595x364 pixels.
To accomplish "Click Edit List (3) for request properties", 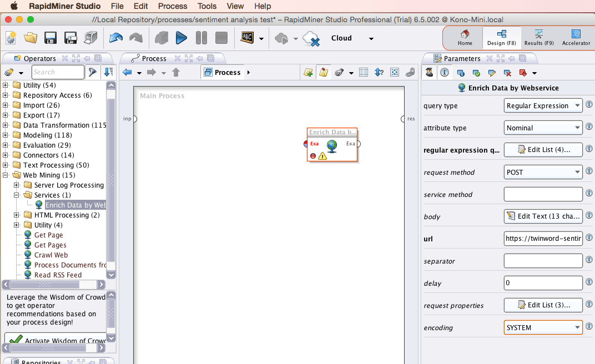I will pos(543,305).
